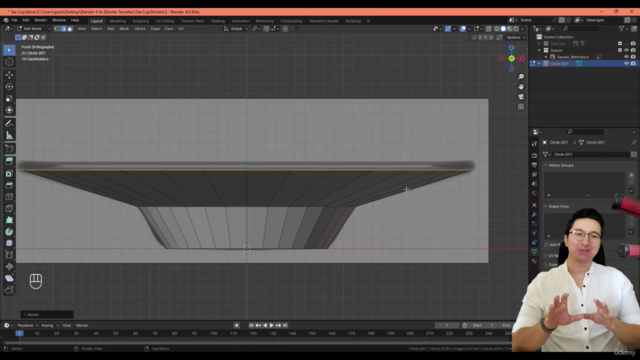This screenshot has width=640, height=360.
Task: Open the Render menu
Action: (40, 20)
